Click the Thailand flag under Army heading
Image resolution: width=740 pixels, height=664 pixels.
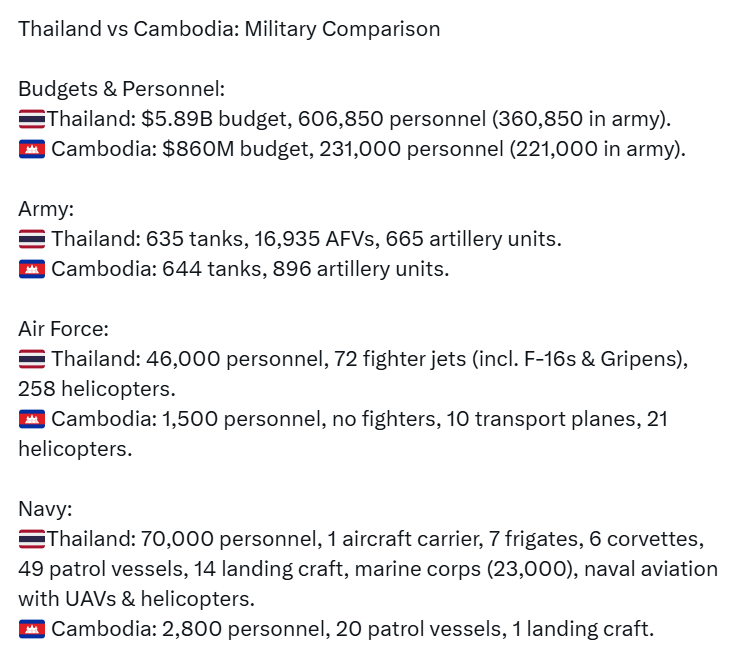(x=32, y=239)
